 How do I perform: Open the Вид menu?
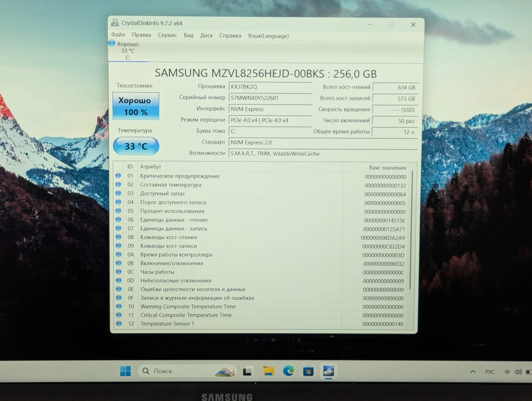189,35
